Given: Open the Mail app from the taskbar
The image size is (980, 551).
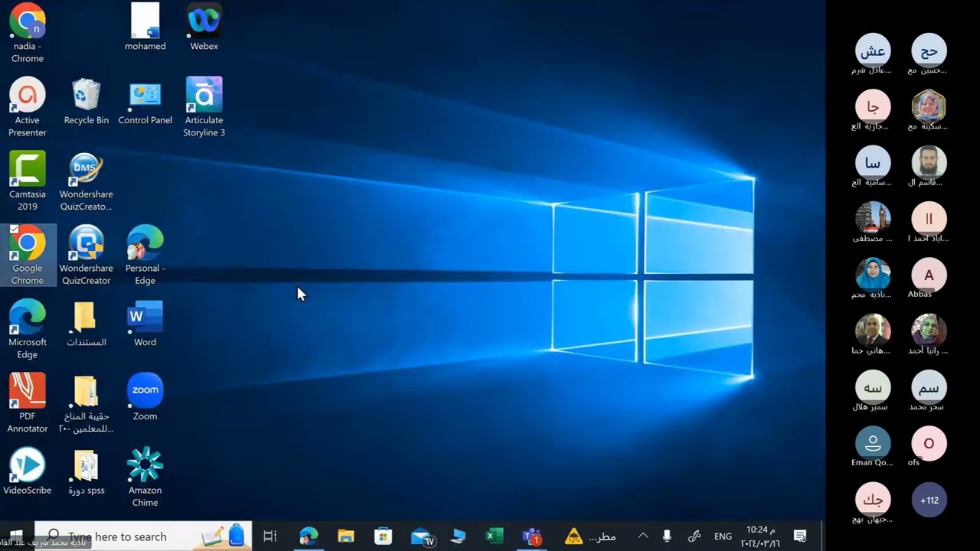Looking at the screenshot, I should (422, 536).
